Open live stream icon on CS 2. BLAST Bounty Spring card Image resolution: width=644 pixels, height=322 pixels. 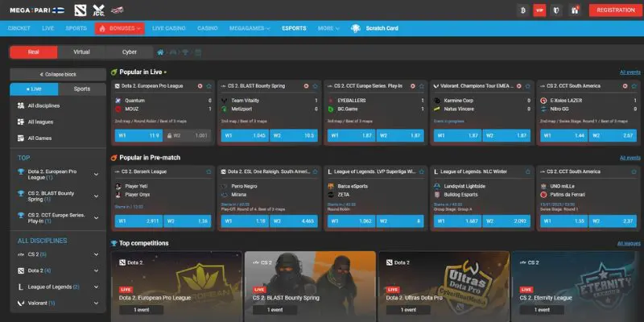pyautogui.click(x=307, y=86)
